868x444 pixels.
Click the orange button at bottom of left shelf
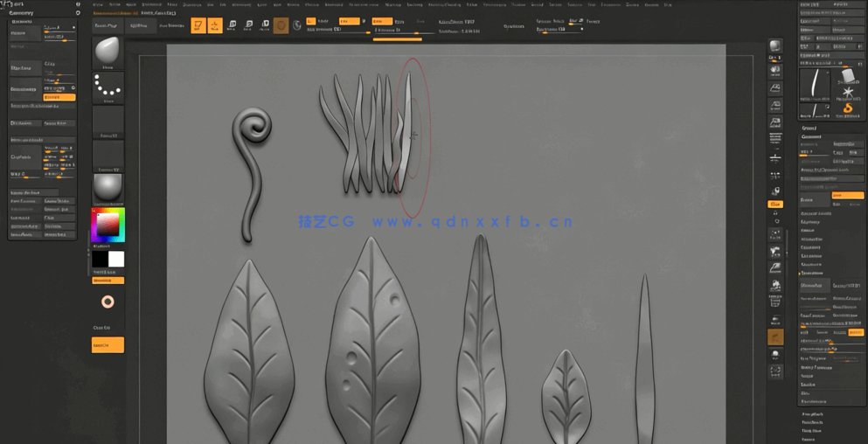(108, 345)
